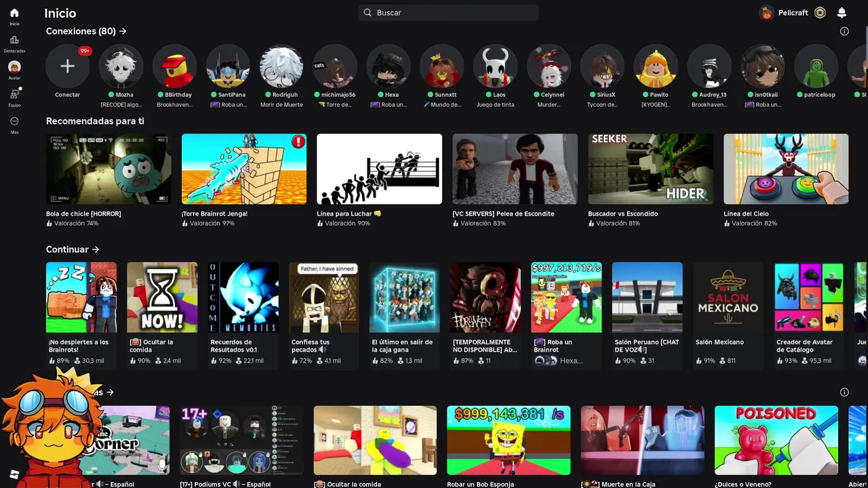Screen dimensions: 868x488
Task: Open Sunnxtt's friend avatar
Action: tap(442, 66)
